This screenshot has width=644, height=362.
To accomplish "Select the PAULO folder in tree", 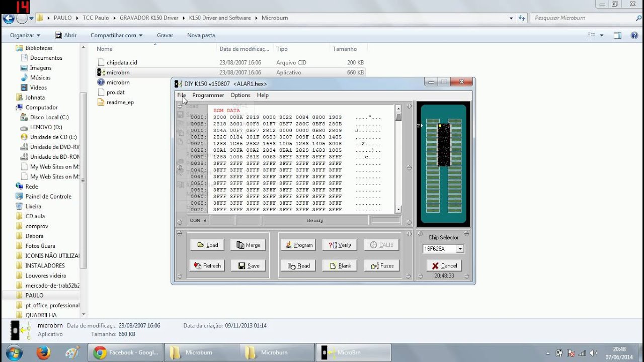I will (x=34, y=295).
